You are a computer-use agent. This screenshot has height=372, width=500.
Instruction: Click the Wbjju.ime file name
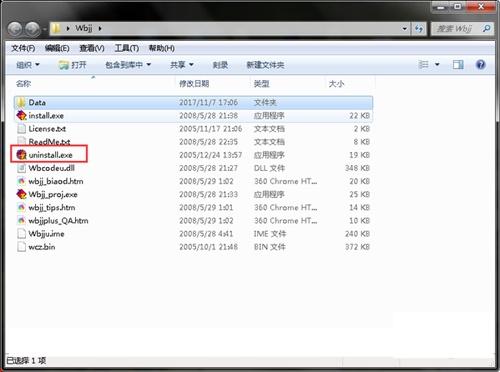pos(46,234)
